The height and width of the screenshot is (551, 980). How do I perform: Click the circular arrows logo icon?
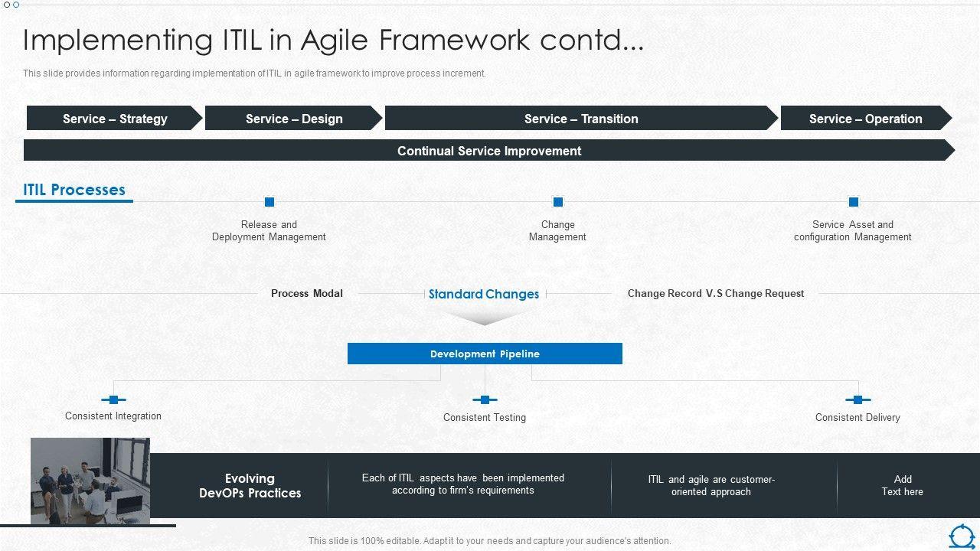tap(962, 536)
